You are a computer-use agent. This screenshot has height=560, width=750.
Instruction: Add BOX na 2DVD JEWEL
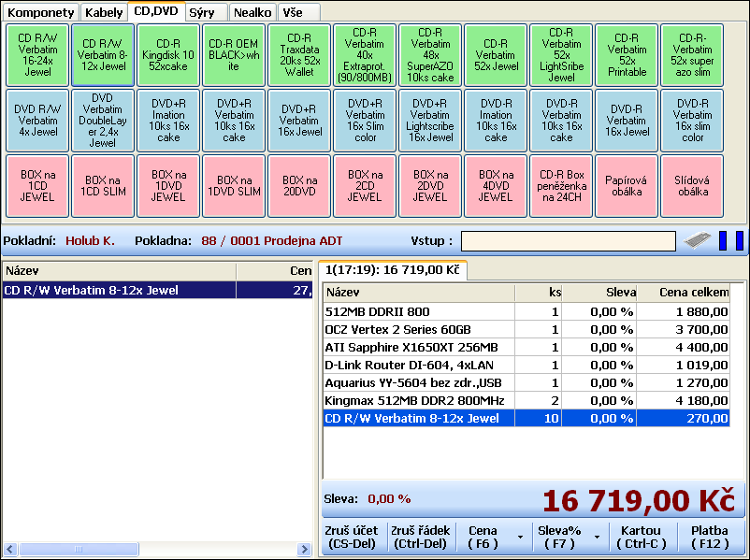pyautogui.click(x=430, y=186)
